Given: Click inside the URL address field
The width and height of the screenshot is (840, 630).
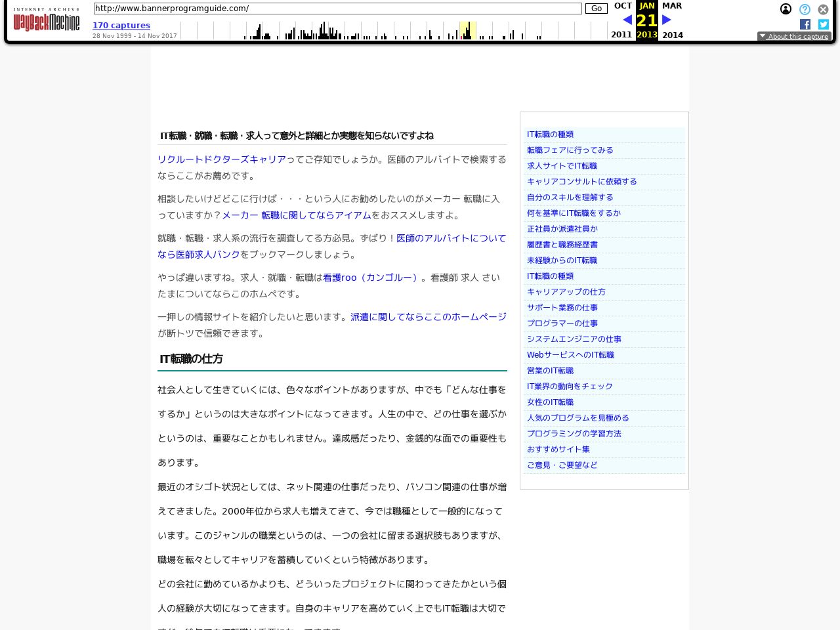Looking at the screenshot, I should pos(337,9).
